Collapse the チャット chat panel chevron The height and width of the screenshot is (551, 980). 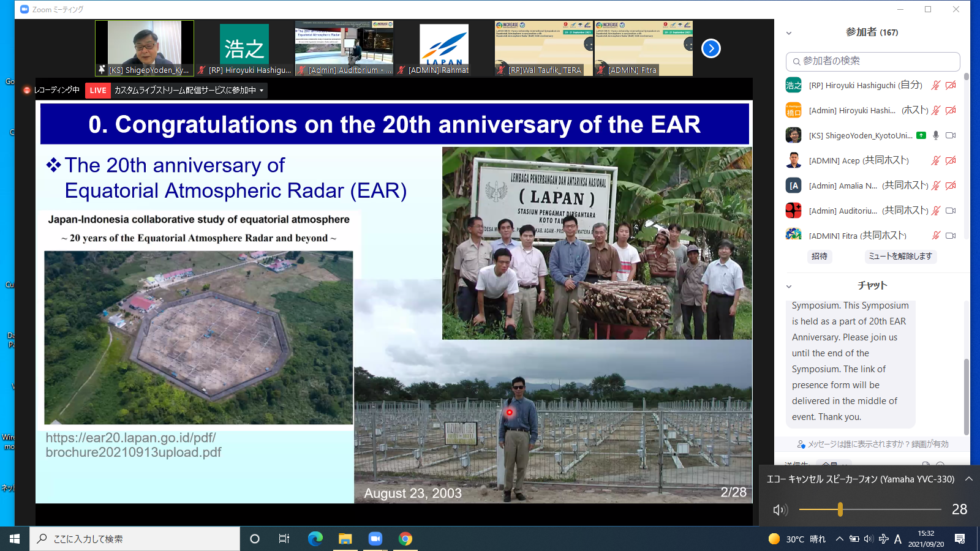789,286
